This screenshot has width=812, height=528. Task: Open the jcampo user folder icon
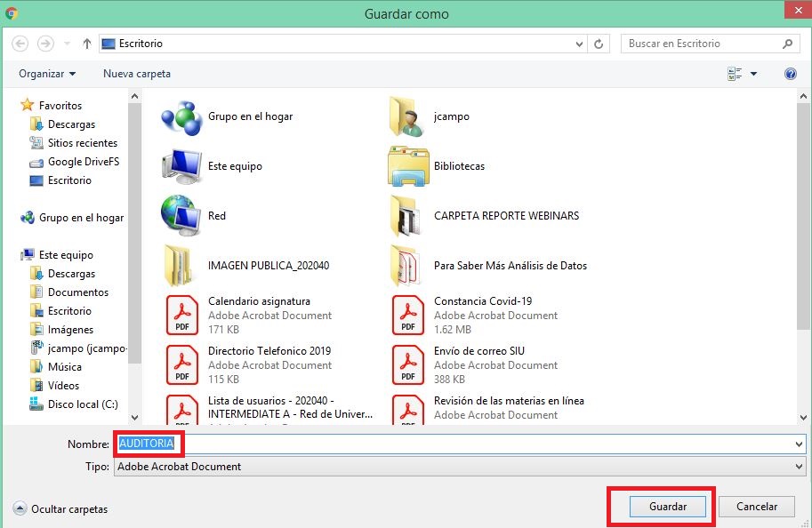coord(406,116)
